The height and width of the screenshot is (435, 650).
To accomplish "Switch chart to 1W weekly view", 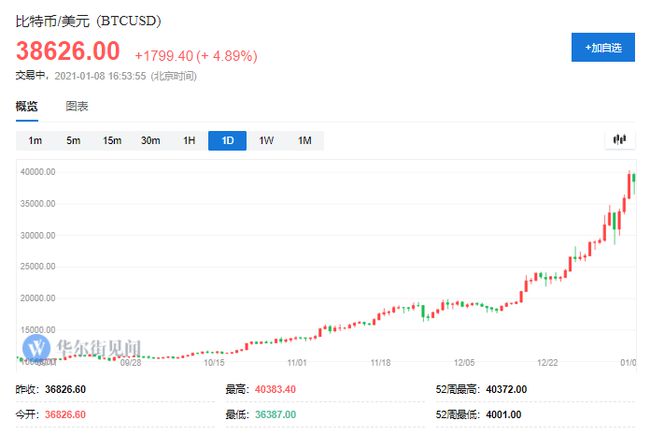I will 266,141.
